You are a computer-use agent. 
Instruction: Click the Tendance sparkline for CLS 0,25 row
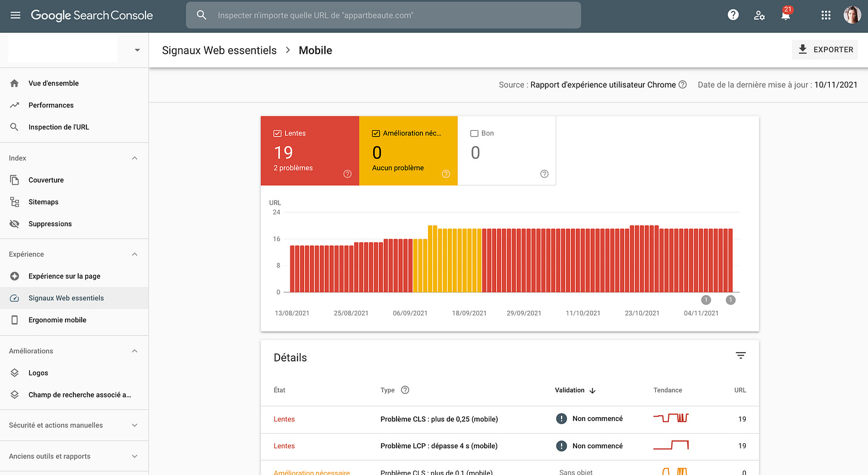pyautogui.click(x=671, y=418)
